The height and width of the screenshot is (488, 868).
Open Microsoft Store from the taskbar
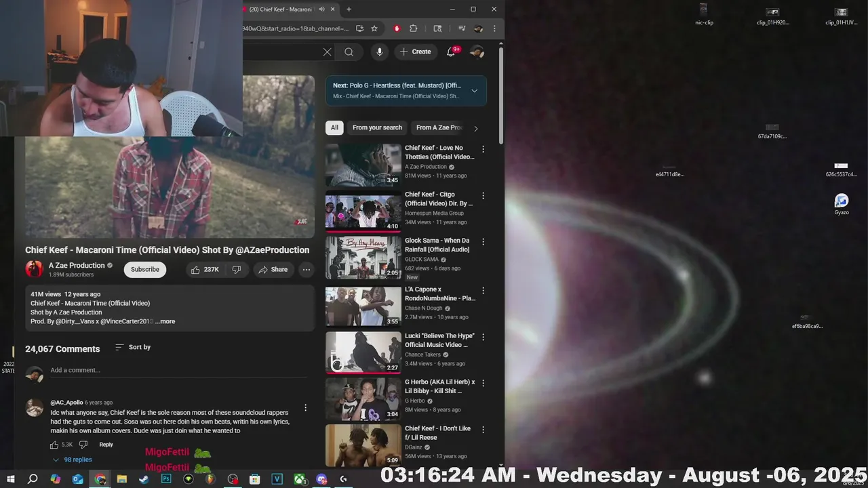pyautogui.click(x=255, y=479)
